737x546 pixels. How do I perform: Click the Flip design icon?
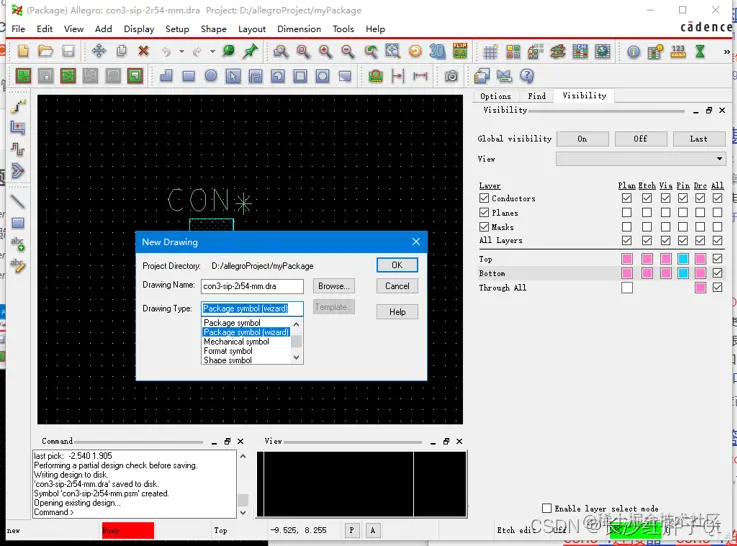pos(460,51)
